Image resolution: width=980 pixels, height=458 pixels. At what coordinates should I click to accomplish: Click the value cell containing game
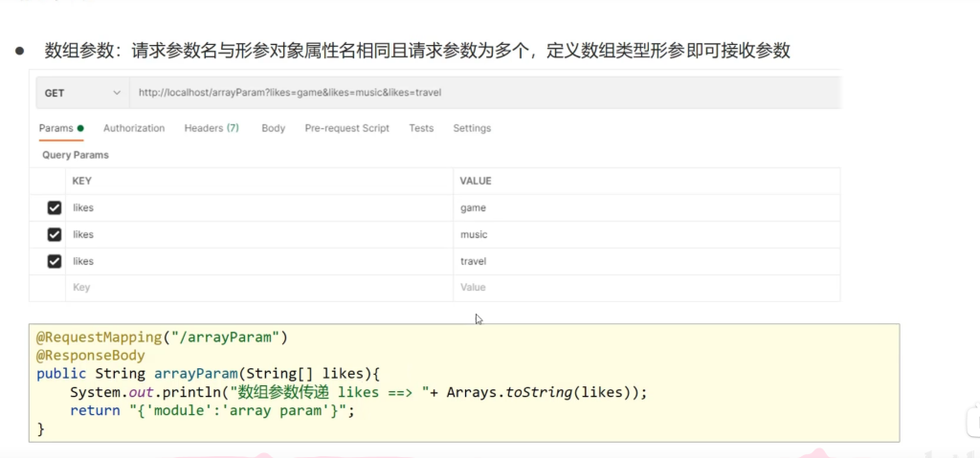[474, 207]
